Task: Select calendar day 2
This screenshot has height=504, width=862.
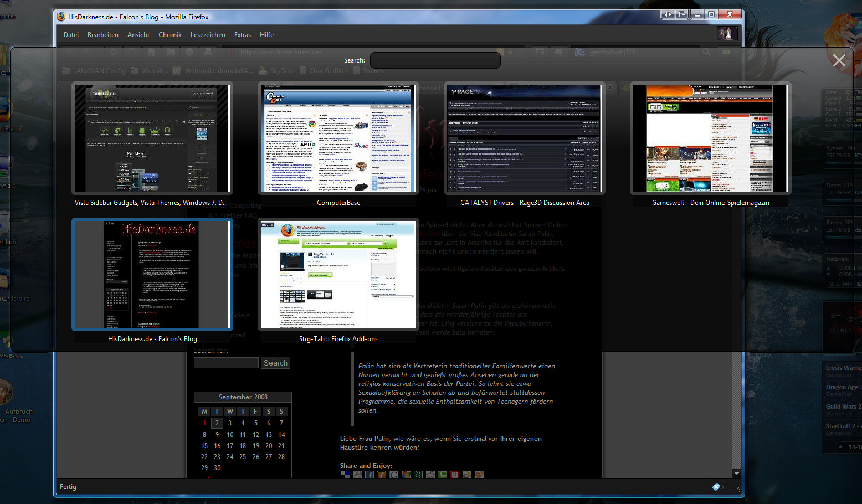Action: (x=217, y=423)
